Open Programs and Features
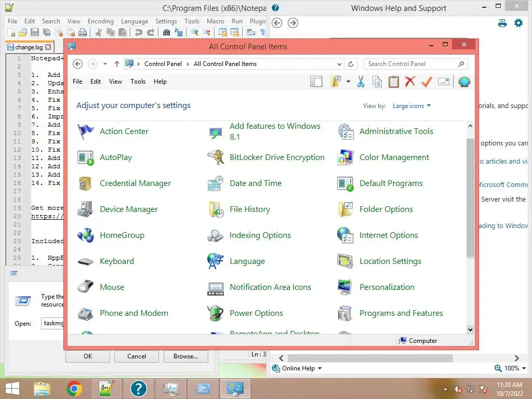Screen dimensions: 532x399 (x=390, y=313)
